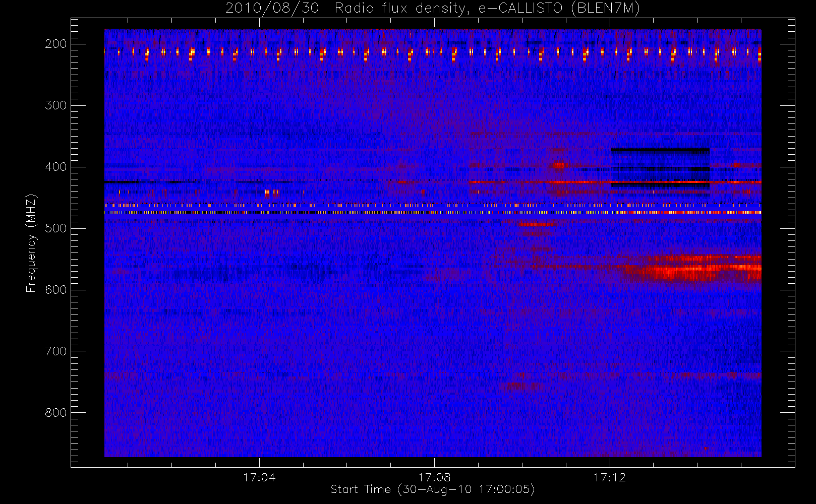Click the '500' frequency tick label
The height and width of the screenshot is (504, 816).
pos(56,228)
